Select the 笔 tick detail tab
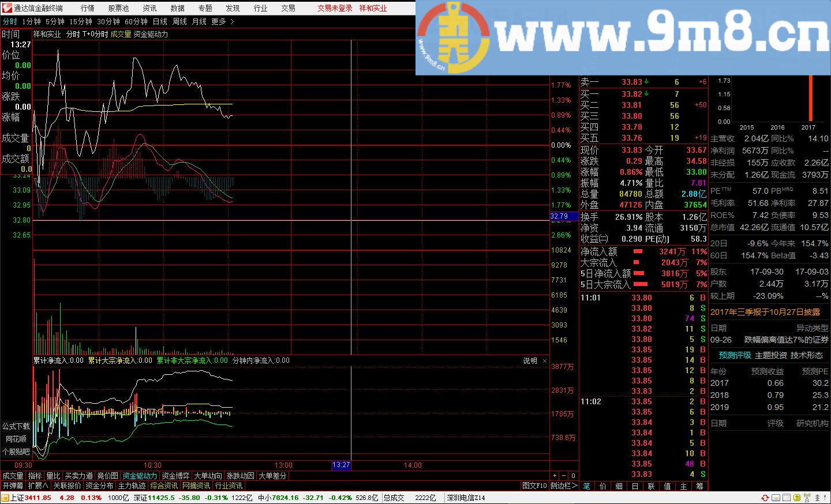831x504 pixels. [x=587, y=486]
